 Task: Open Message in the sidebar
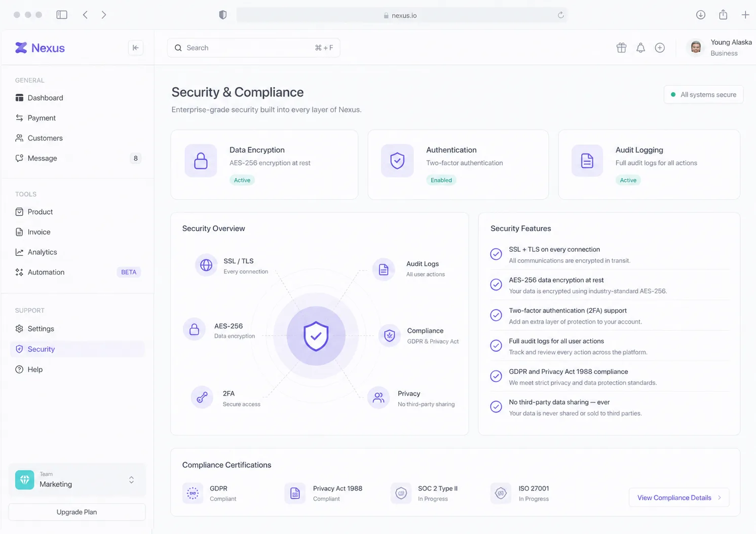pyautogui.click(x=78, y=158)
